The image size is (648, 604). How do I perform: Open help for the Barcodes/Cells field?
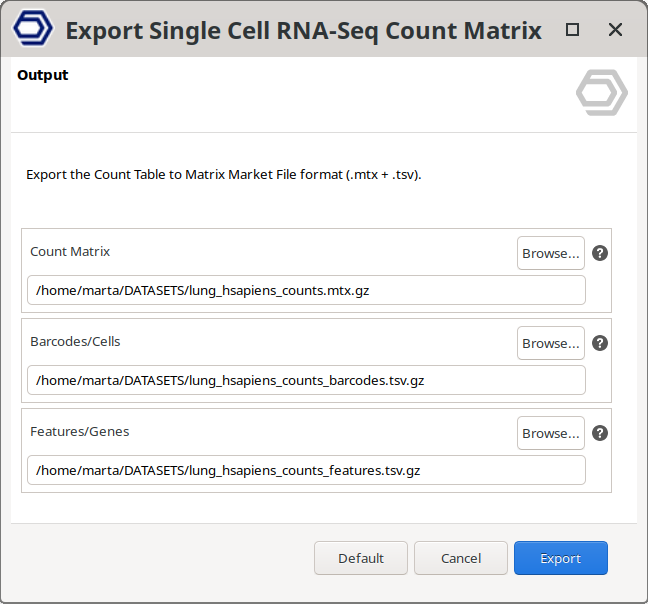[600, 343]
